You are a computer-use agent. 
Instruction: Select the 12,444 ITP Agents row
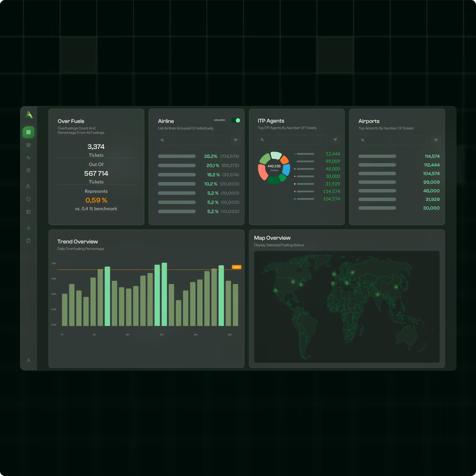pos(317,154)
